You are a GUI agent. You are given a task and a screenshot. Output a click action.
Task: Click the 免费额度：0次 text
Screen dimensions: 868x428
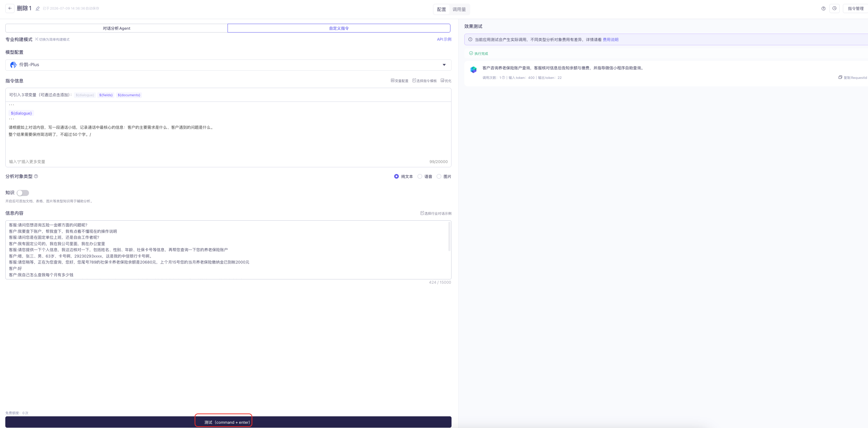pos(17,413)
